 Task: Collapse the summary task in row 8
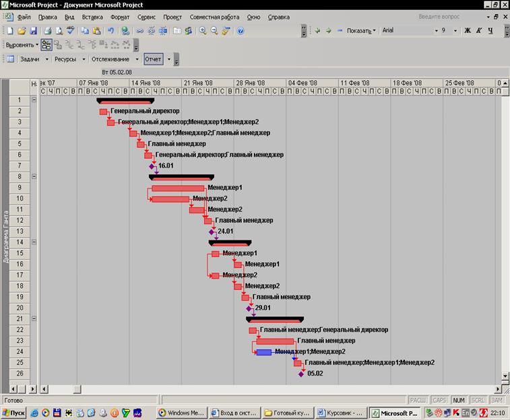34,176
